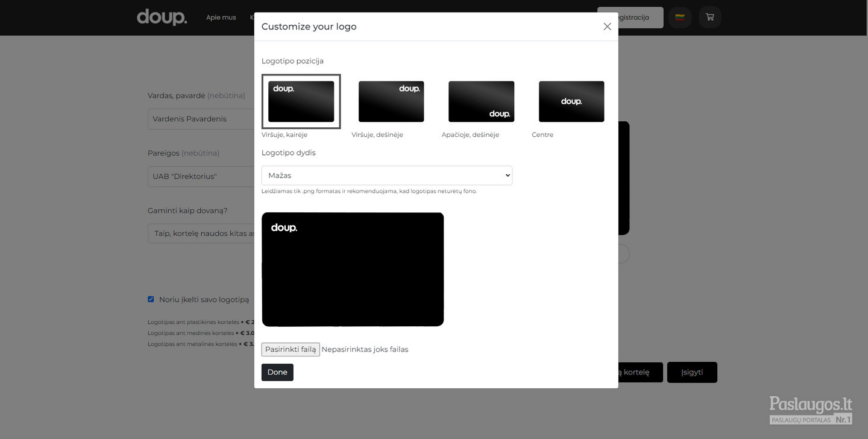Click the UAB "Direktorius" position input field
Screen dimensions: 868x439
point(201,177)
